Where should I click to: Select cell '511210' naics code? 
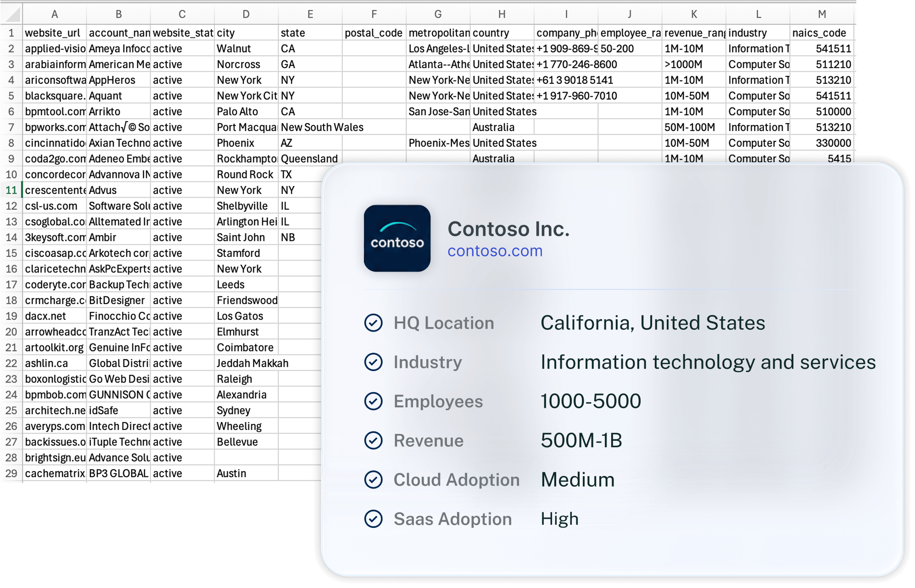(822, 64)
